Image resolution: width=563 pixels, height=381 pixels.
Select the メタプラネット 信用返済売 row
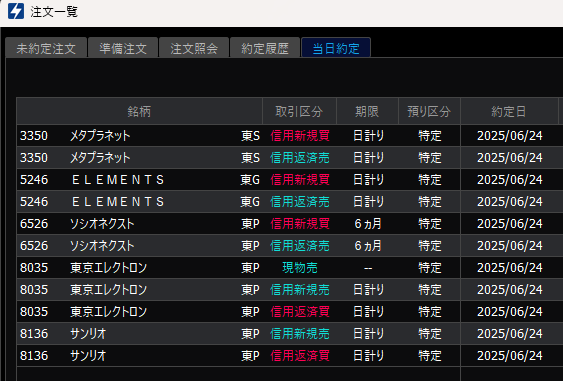[x=290, y=158]
